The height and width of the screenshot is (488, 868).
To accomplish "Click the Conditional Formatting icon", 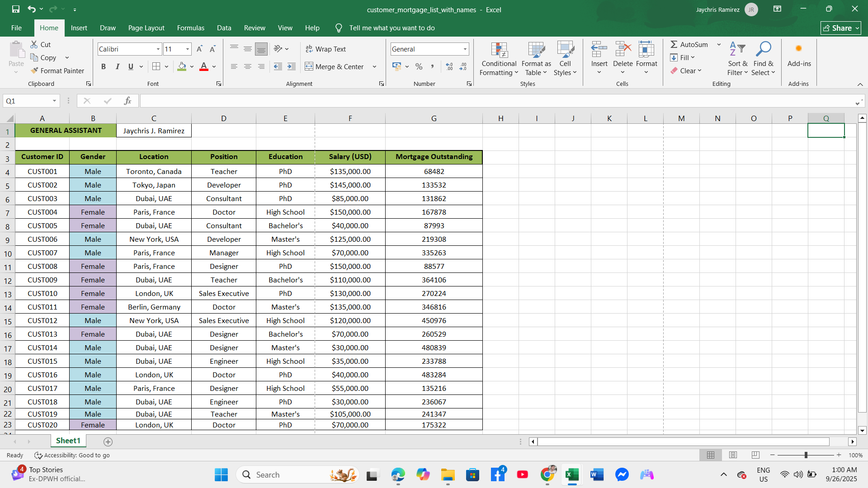I will coord(499,50).
